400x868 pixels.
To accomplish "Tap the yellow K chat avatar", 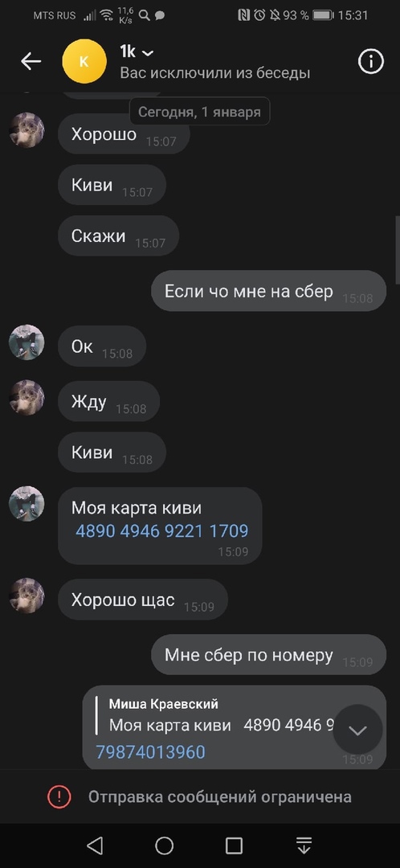I will pos(84,61).
